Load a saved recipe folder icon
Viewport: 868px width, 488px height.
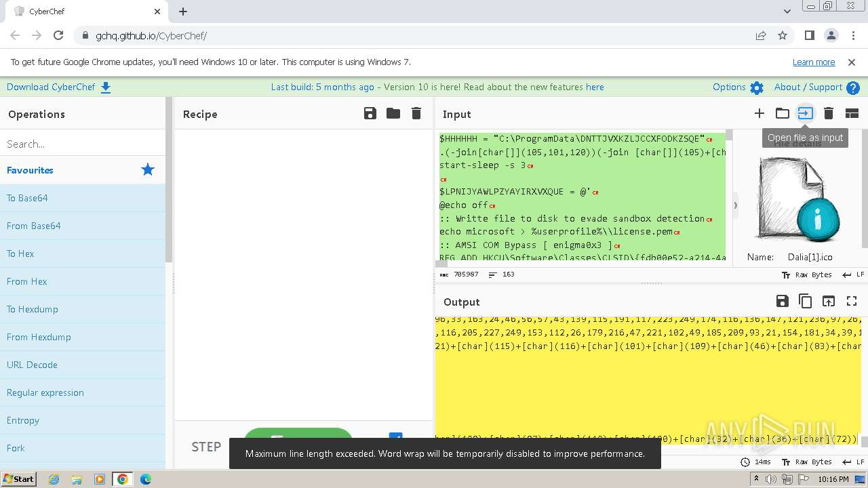coord(393,114)
